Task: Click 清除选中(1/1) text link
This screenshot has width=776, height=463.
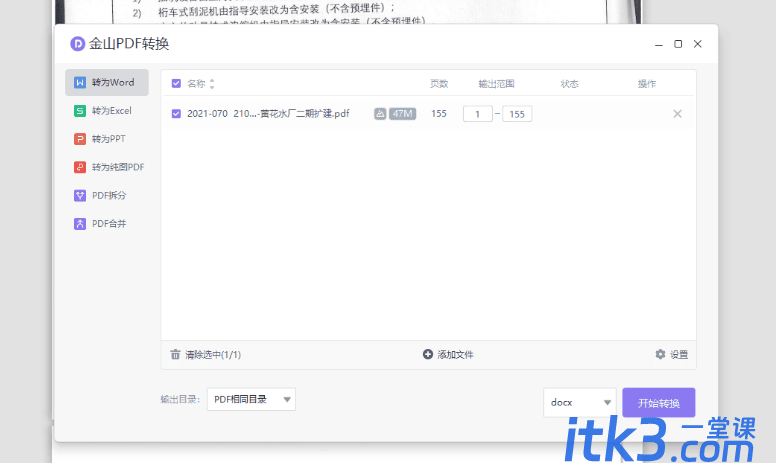Action: pos(213,355)
